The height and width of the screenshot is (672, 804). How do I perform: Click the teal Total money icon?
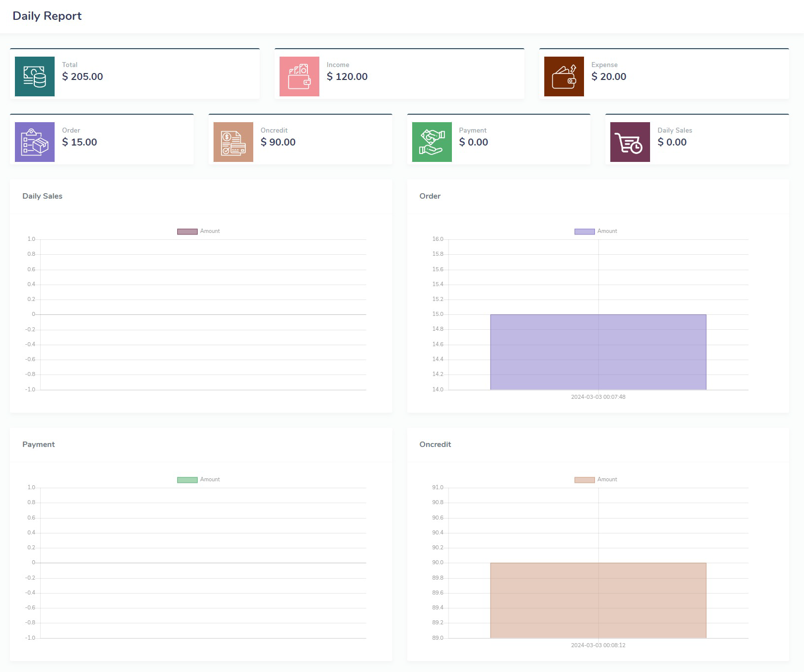(35, 76)
